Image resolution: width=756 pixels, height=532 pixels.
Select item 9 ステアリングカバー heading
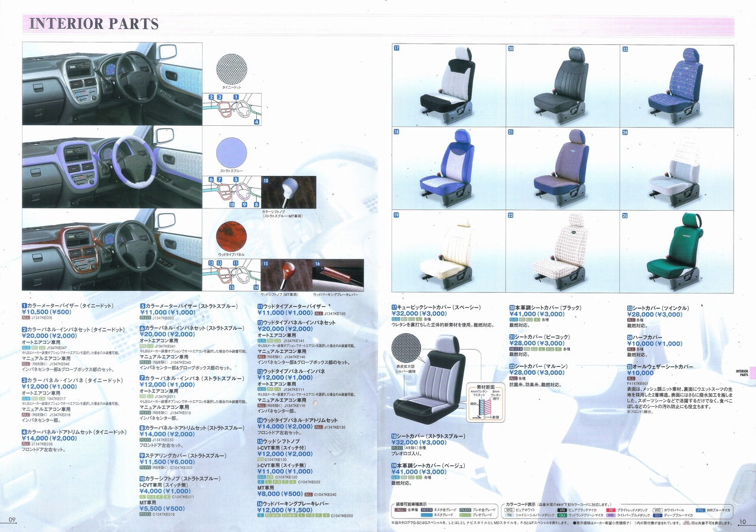[183, 456]
